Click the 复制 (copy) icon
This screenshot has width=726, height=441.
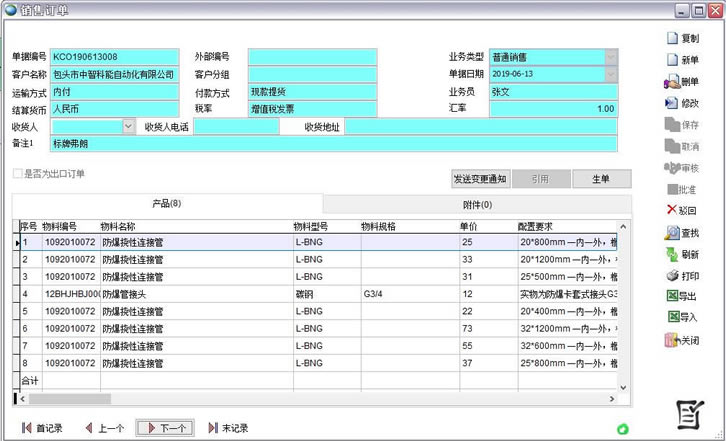coord(672,38)
